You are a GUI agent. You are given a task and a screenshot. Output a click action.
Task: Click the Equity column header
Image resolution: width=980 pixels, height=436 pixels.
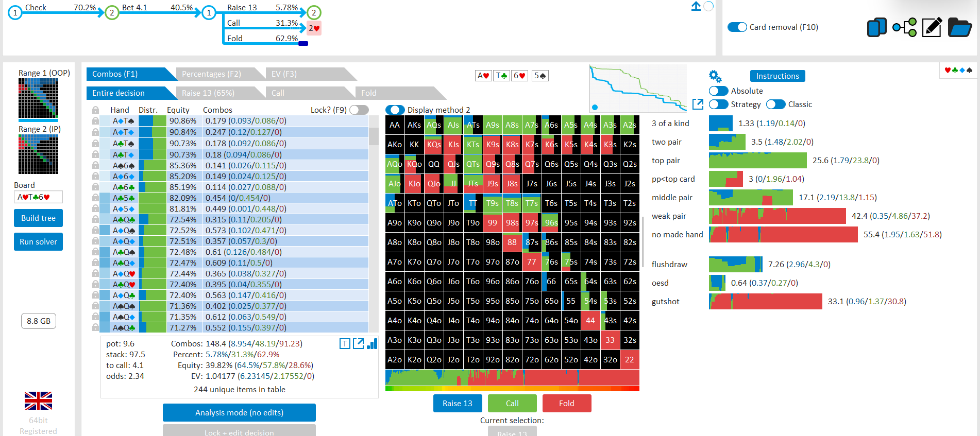[x=178, y=110]
